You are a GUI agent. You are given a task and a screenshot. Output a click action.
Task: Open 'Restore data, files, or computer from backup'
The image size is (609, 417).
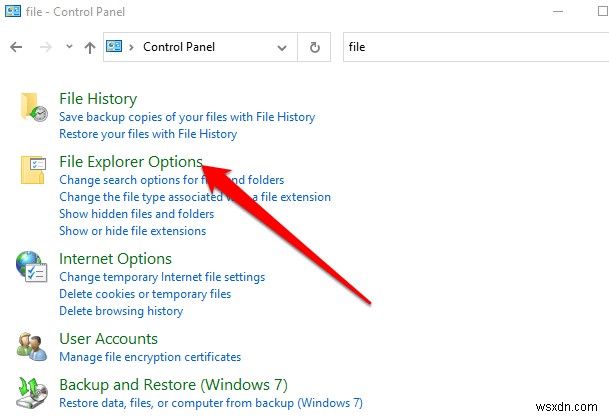[x=211, y=403]
